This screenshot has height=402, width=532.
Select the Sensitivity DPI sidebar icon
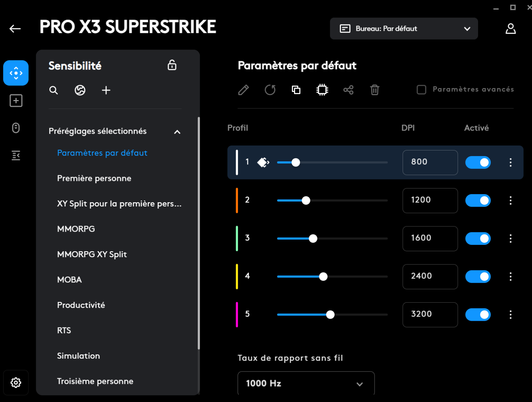point(16,73)
